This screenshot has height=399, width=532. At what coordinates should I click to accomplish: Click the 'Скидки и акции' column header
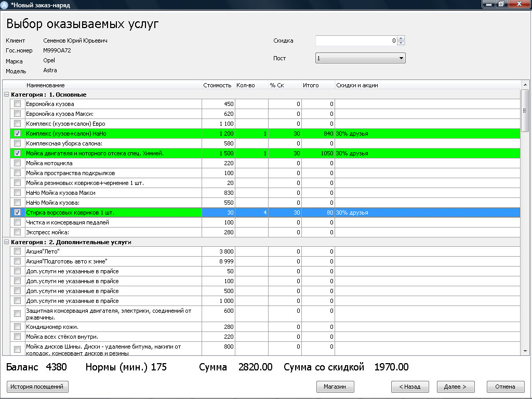tap(357, 85)
